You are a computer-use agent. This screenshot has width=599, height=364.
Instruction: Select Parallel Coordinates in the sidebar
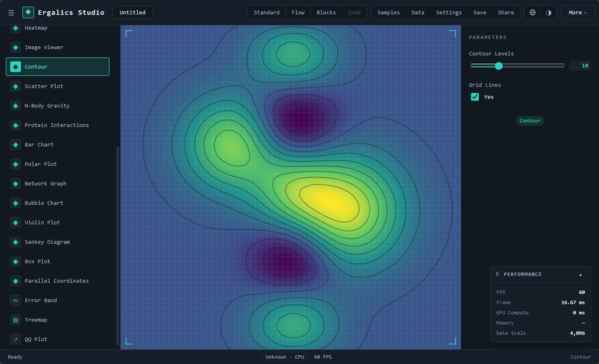58,281
